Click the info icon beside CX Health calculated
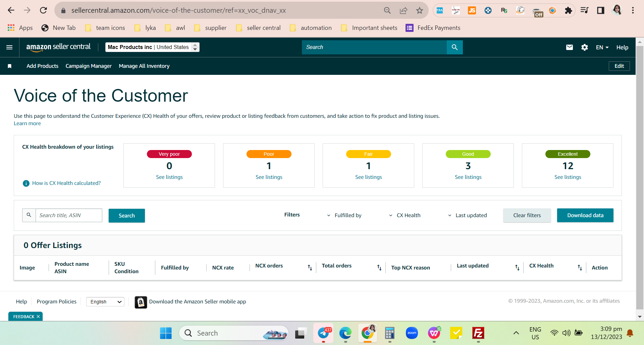The width and height of the screenshot is (644, 345). [26, 183]
